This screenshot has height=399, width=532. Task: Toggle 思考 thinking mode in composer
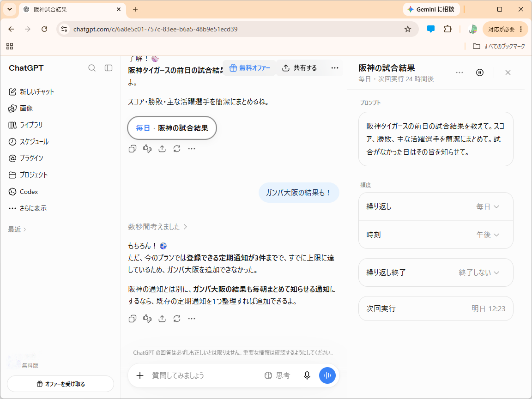(x=277, y=375)
